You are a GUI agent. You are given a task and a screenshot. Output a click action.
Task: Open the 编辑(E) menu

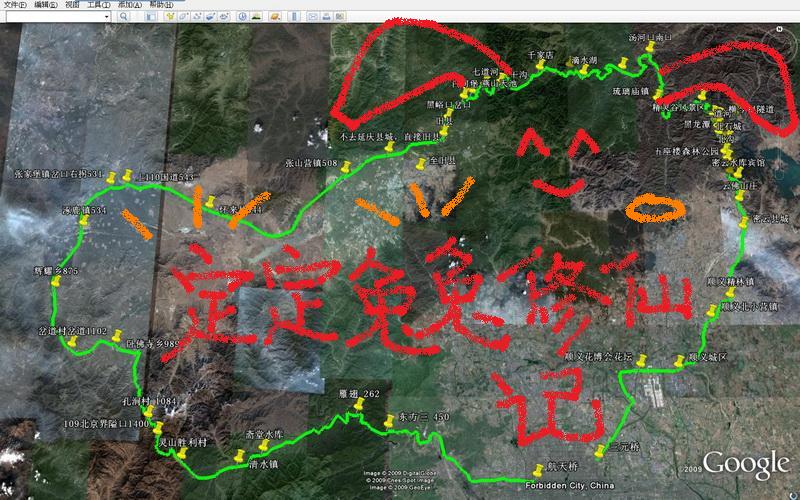tap(46, 5)
